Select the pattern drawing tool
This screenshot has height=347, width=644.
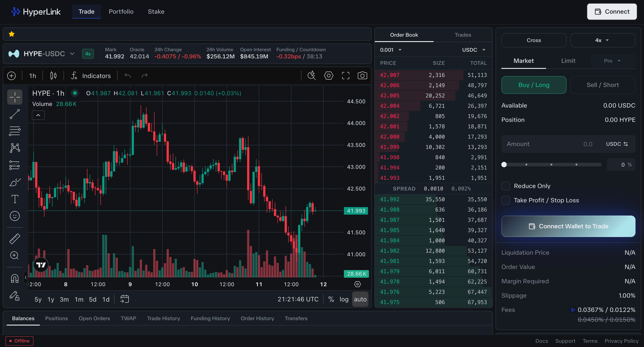click(x=15, y=148)
